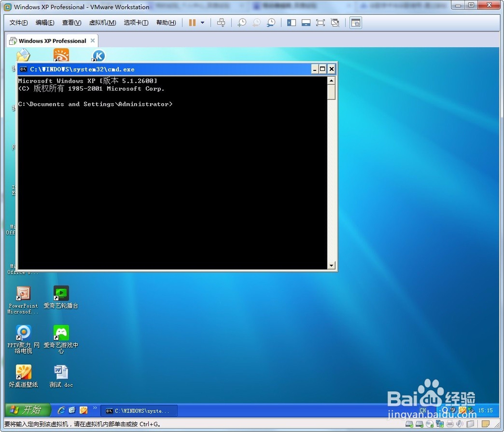Click the sound card status icon
Image resolution: width=504 pixels, height=432 pixels.
(x=460, y=424)
